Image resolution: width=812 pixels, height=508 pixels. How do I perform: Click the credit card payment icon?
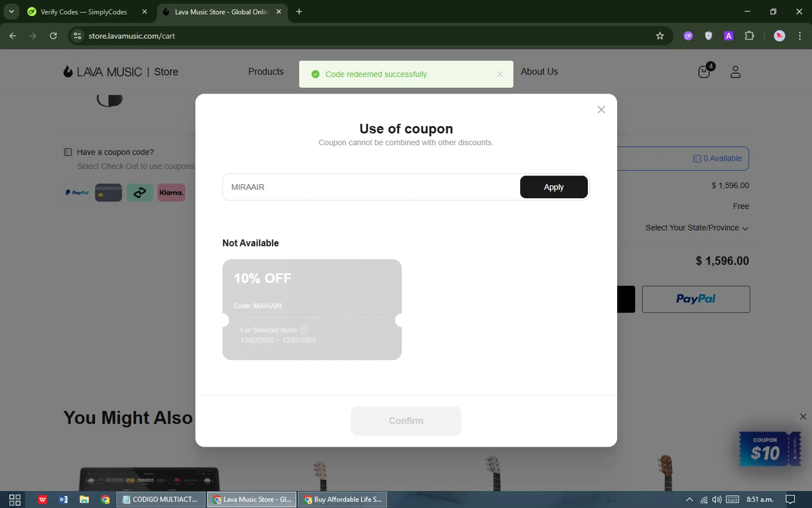coord(108,192)
